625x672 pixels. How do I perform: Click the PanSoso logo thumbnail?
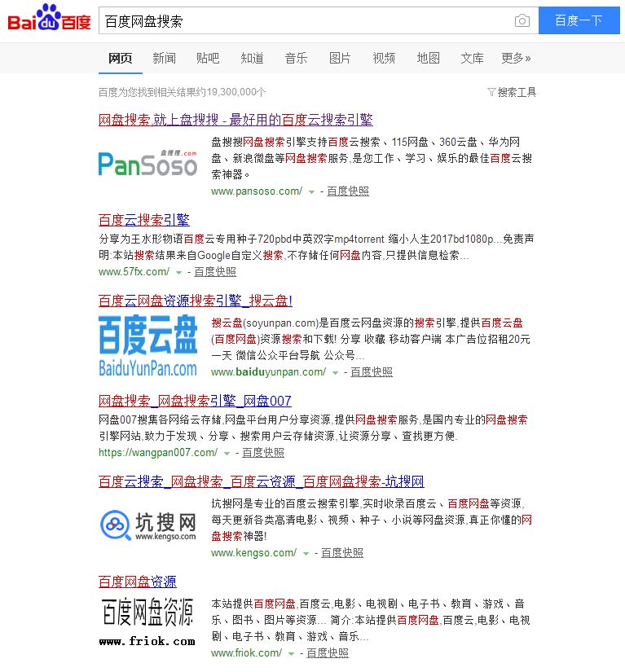point(147,163)
